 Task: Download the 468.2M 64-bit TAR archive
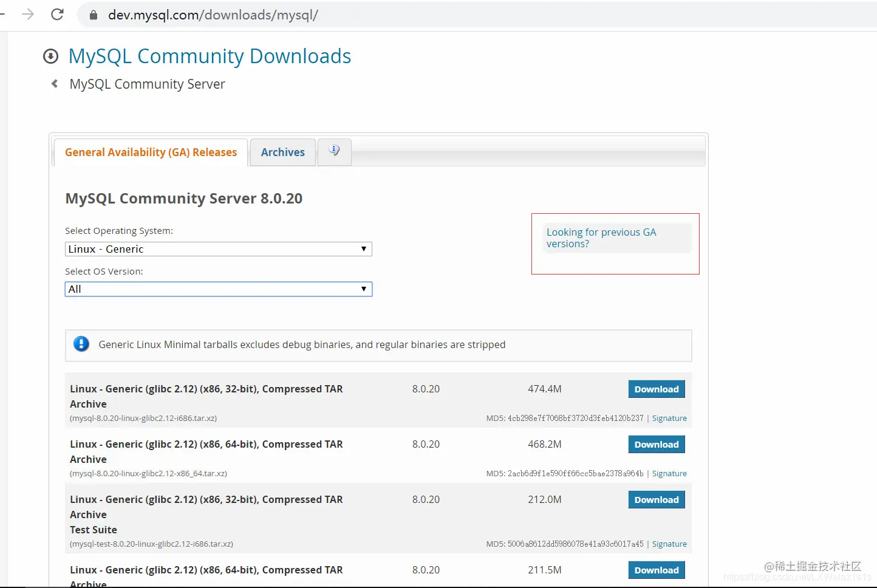[657, 445]
